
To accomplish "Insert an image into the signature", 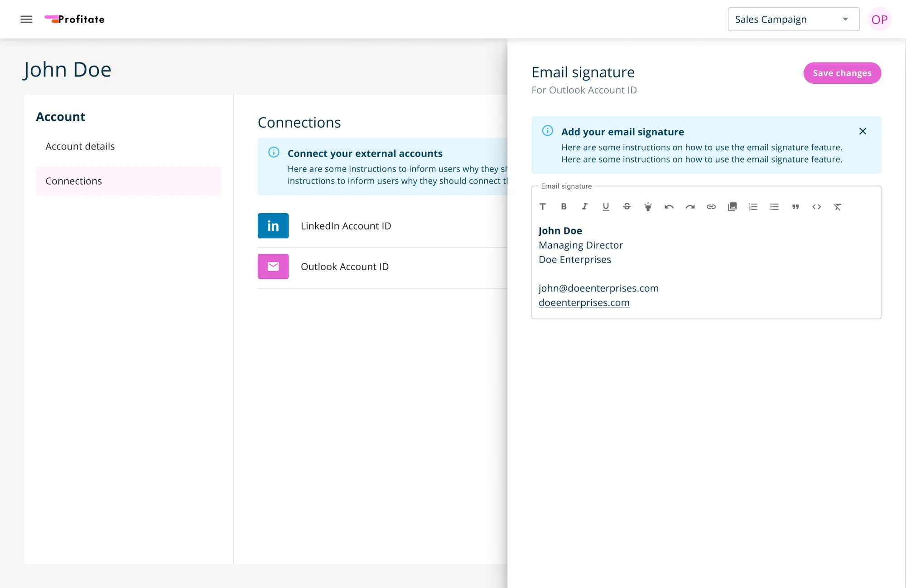I will pos(733,207).
